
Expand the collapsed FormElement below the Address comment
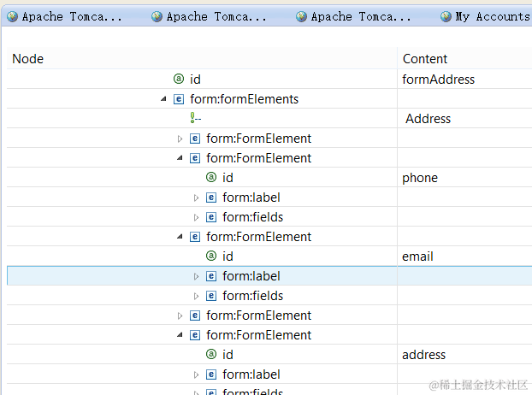[x=180, y=139]
